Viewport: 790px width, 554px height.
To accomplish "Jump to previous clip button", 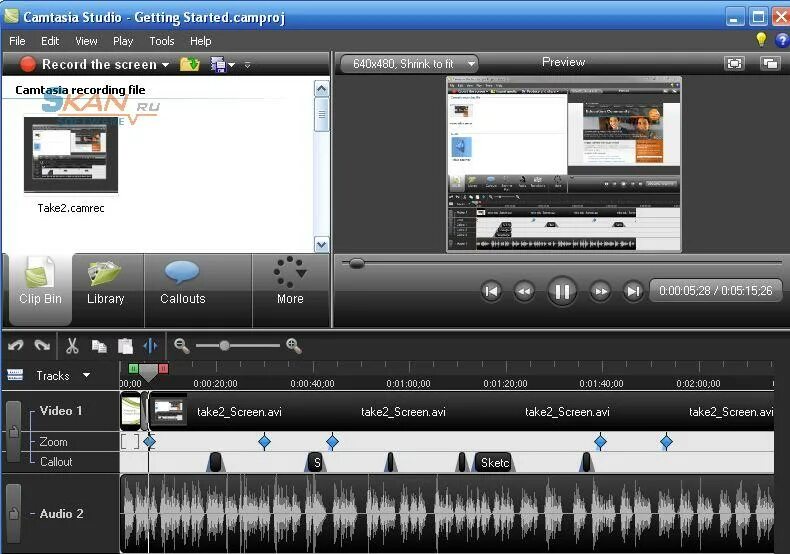I will 491,291.
